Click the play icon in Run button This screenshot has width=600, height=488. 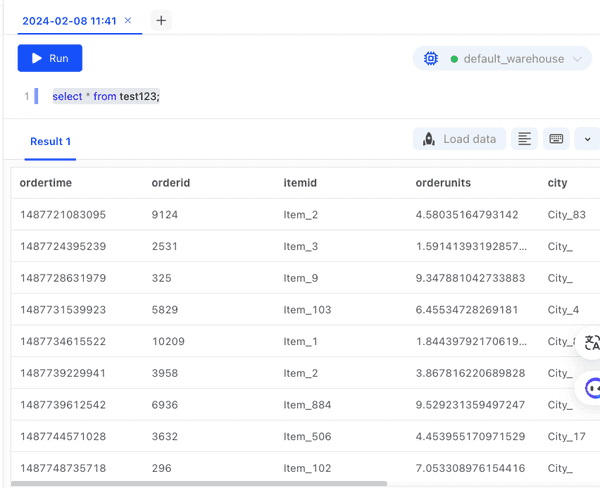(37, 58)
